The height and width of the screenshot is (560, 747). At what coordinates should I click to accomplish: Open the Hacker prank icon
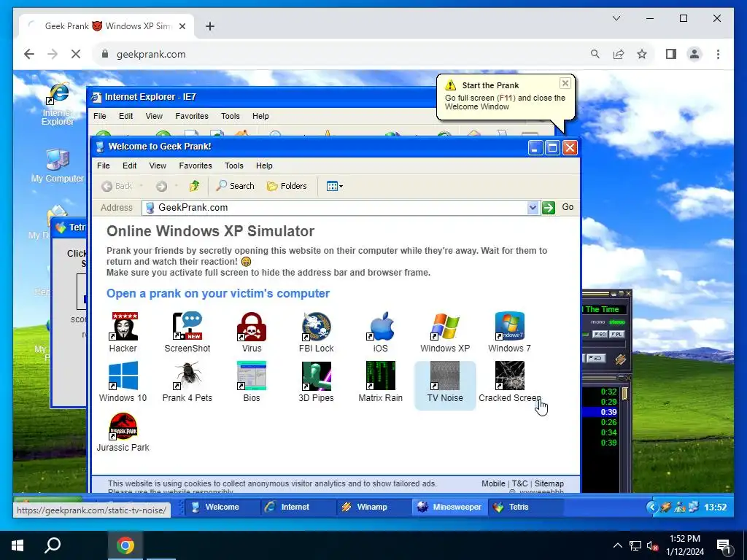(123, 332)
